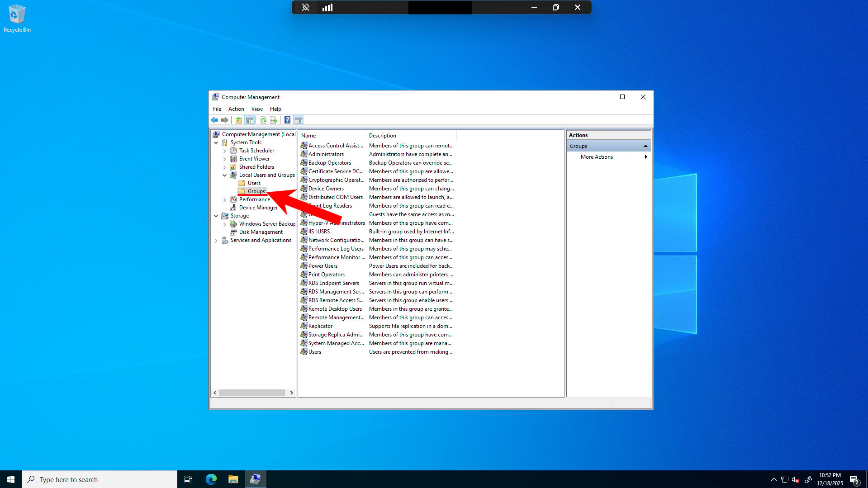Select the Users folder in tree
The image size is (868, 488).
tap(254, 183)
